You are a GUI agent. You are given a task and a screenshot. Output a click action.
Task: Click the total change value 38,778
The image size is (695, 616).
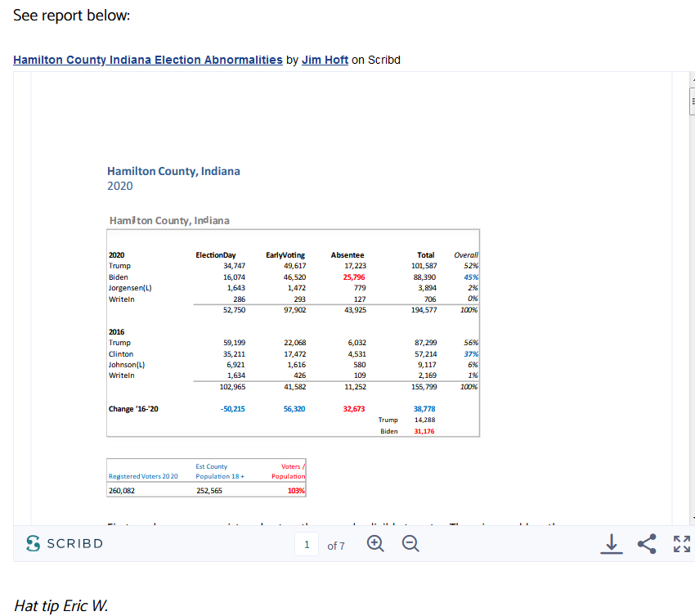click(x=424, y=409)
